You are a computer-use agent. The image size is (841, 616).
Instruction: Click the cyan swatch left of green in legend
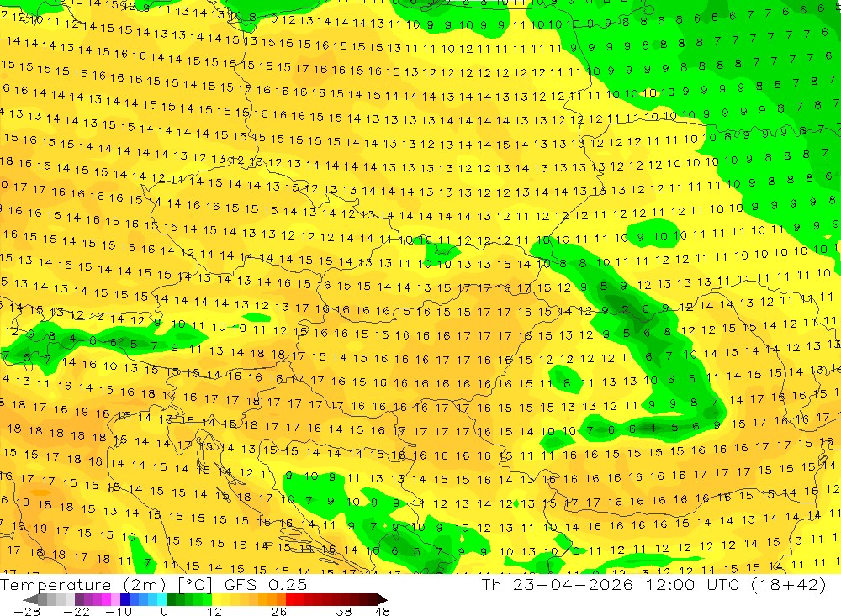pos(161,599)
